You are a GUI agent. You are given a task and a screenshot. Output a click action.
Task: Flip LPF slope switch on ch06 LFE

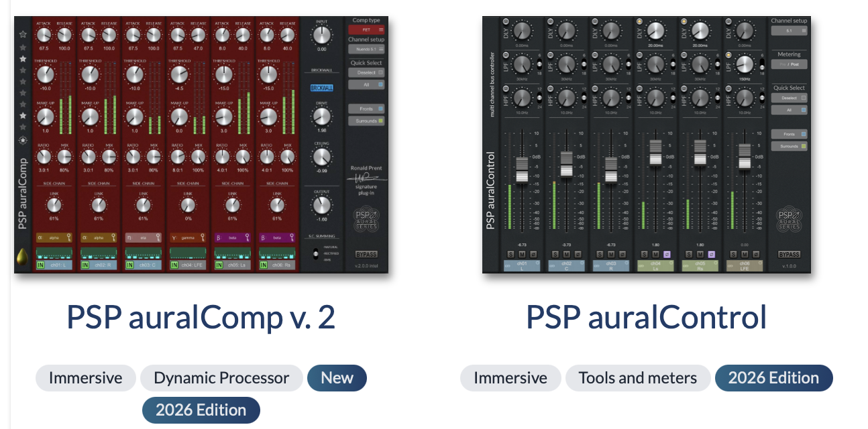pyautogui.click(x=762, y=64)
